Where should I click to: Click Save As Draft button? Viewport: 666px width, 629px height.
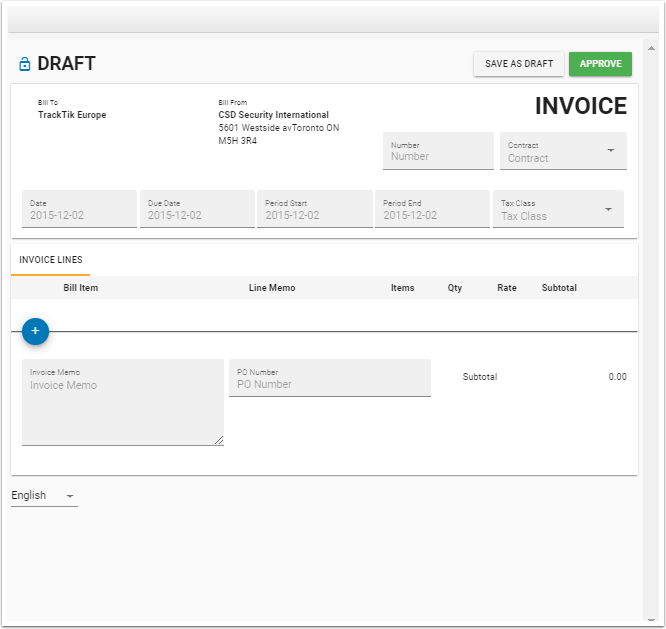click(x=519, y=64)
